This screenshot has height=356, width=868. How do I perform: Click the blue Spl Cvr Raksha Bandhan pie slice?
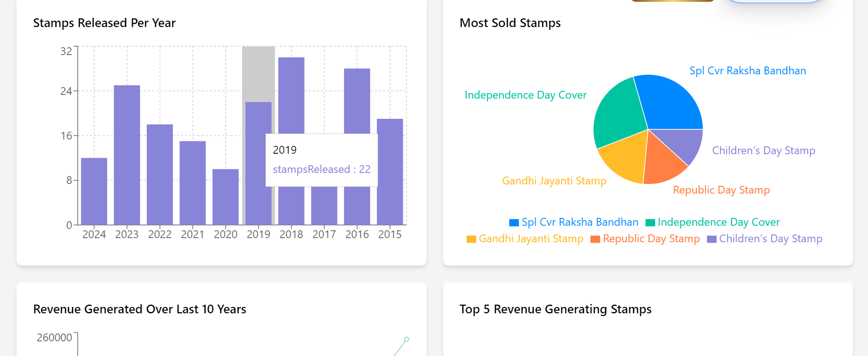click(x=668, y=102)
